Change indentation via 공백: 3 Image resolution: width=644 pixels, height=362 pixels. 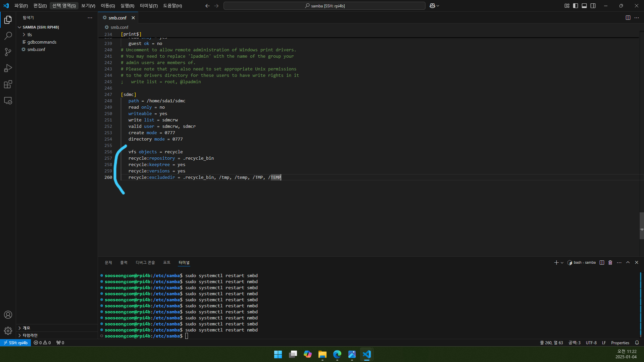[x=575, y=343]
